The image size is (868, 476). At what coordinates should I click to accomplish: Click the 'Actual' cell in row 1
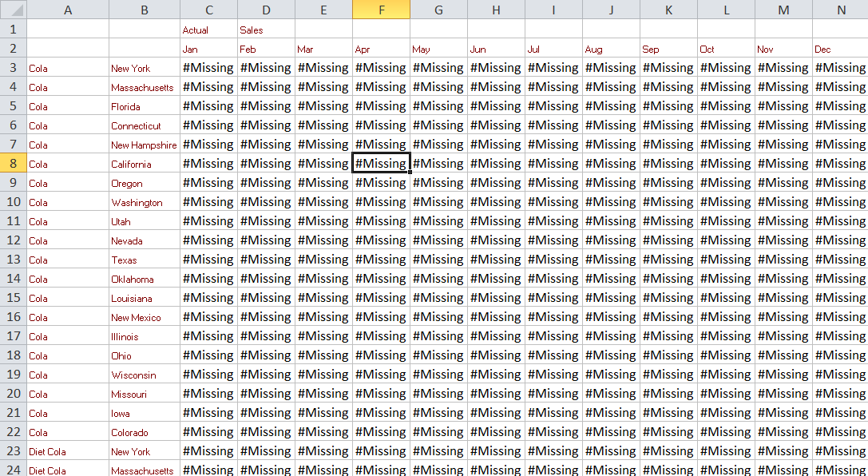point(208,29)
